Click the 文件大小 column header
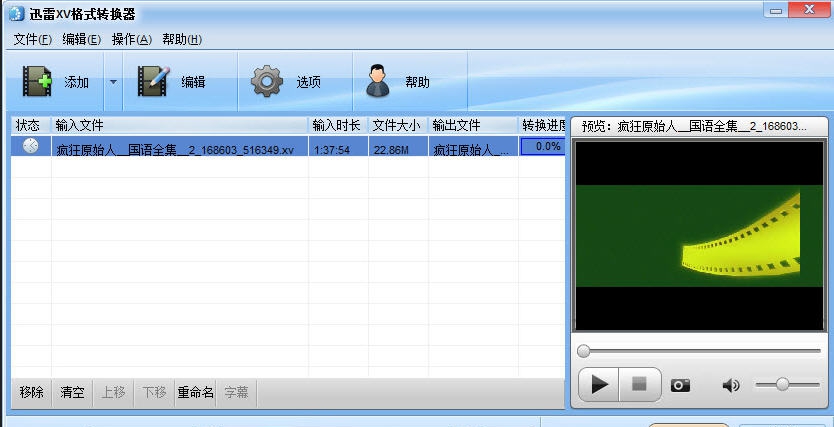Screen dimensions: 834x427 pyautogui.click(x=398, y=125)
